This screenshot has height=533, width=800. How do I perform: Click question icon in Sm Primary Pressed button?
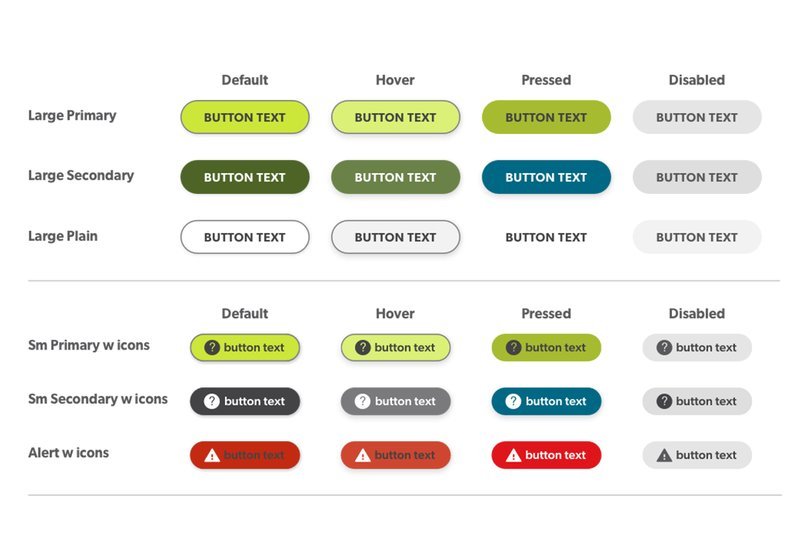click(x=513, y=347)
